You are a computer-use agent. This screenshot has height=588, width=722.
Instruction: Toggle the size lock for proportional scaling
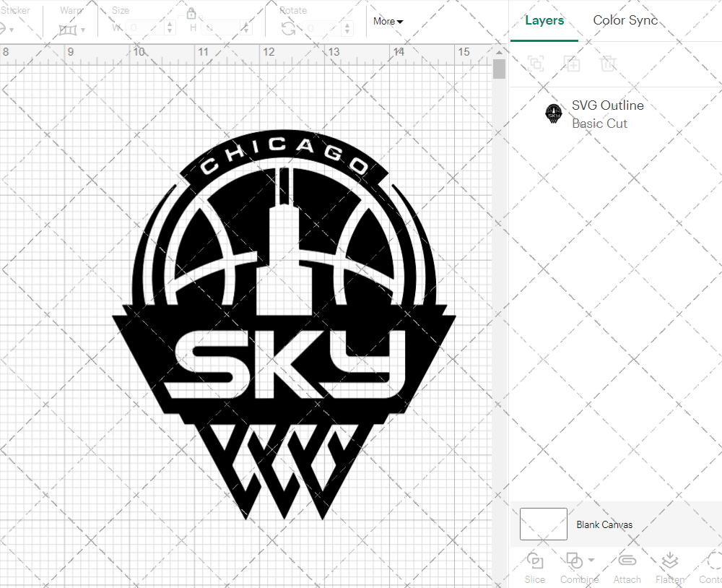click(x=191, y=13)
